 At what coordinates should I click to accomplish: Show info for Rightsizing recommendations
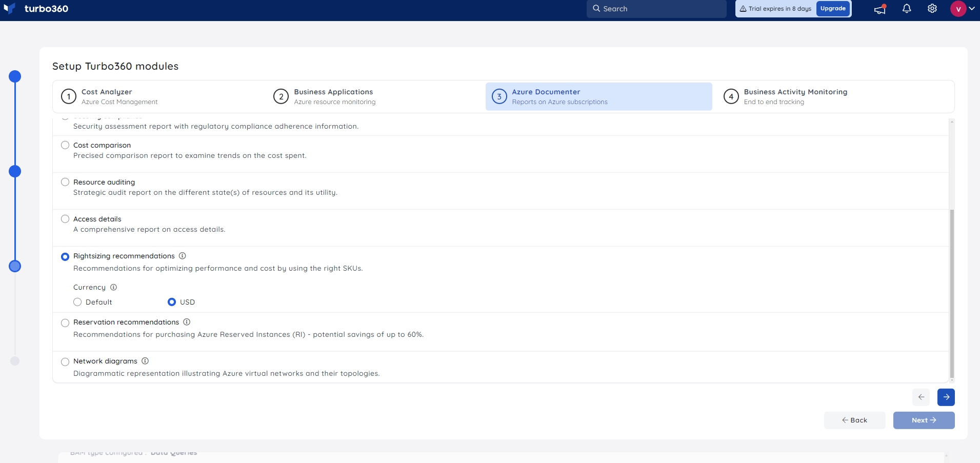coord(182,256)
